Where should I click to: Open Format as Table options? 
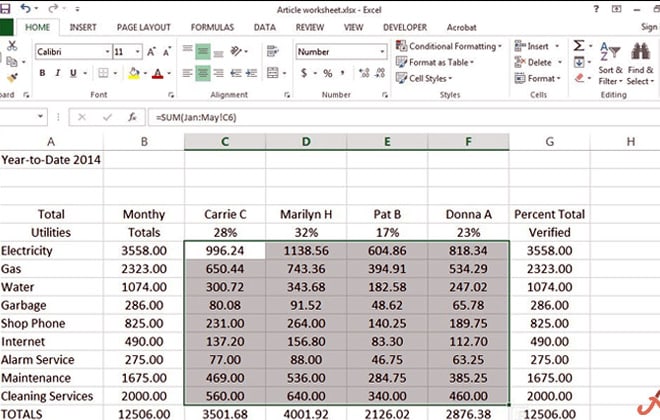click(x=435, y=62)
